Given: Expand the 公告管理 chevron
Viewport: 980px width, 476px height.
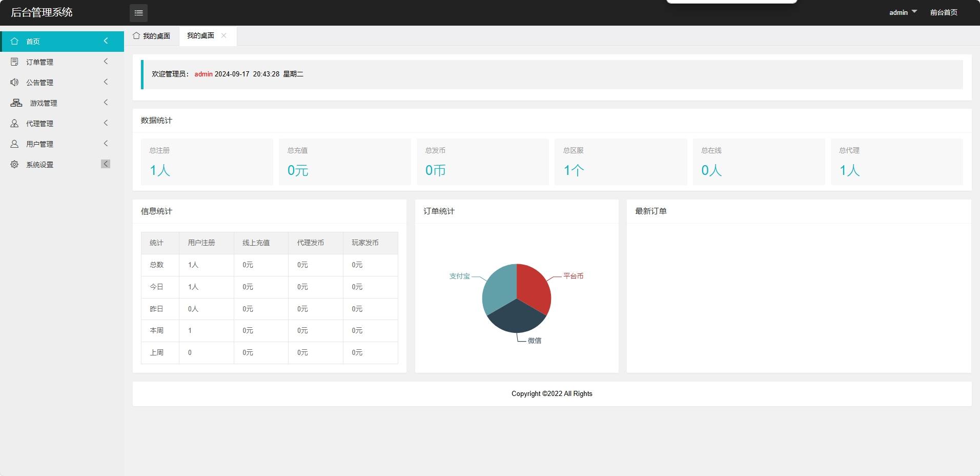Looking at the screenshot, I should click(106, 82).
